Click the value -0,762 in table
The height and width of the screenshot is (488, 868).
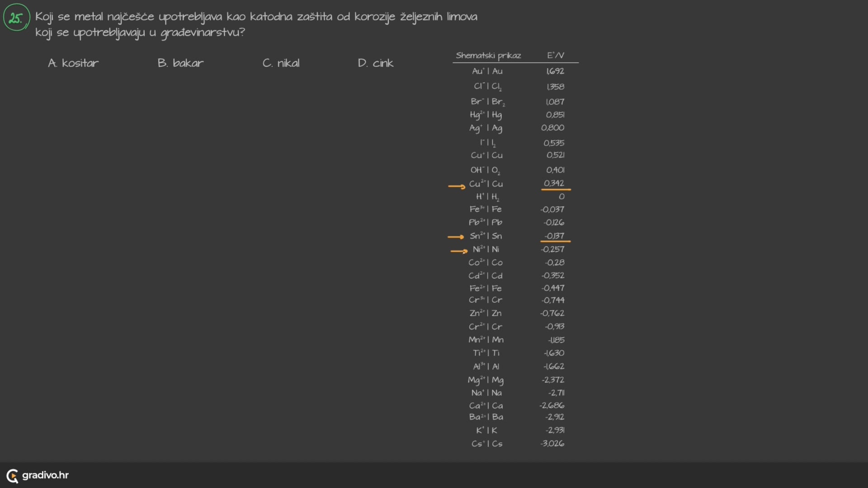[552, 313]
